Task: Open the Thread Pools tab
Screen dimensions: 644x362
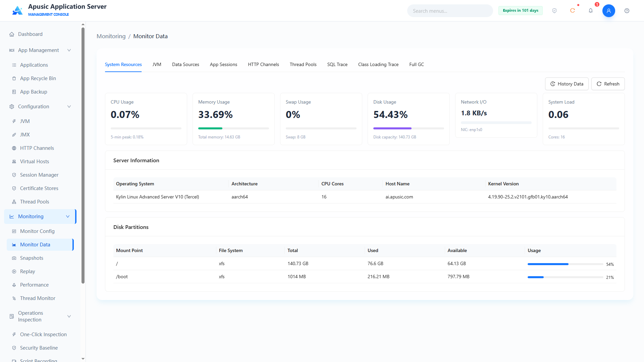Action: pos(303,64)
